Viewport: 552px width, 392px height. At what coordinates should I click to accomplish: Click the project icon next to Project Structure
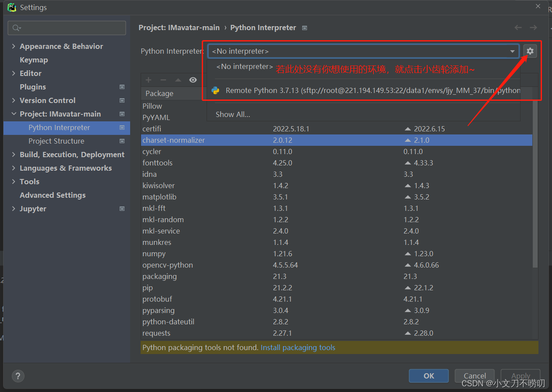coord(122,141)
